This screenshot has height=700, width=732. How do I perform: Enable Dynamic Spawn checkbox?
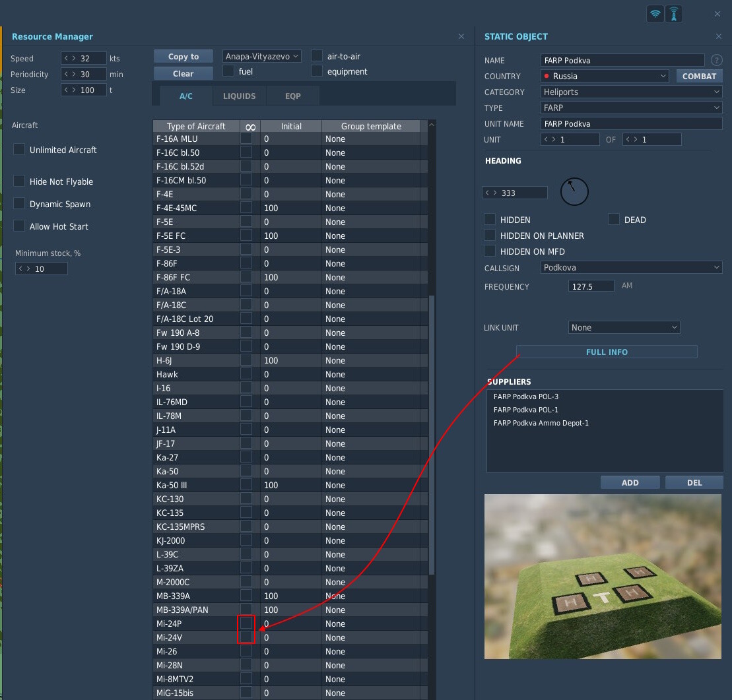(19, 203)
